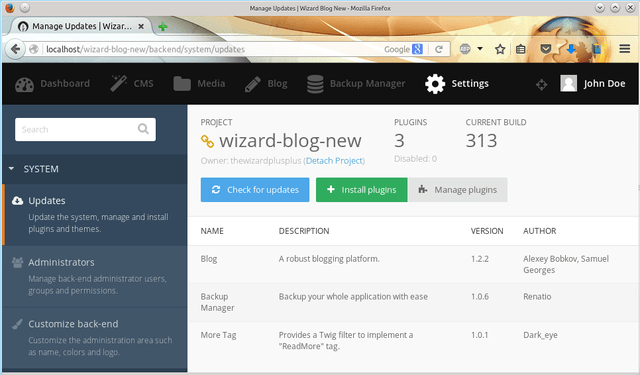This screenshot has width=640, height=375.
Task: Click the Updates cloud download icon
Action: tap(18, 201)
